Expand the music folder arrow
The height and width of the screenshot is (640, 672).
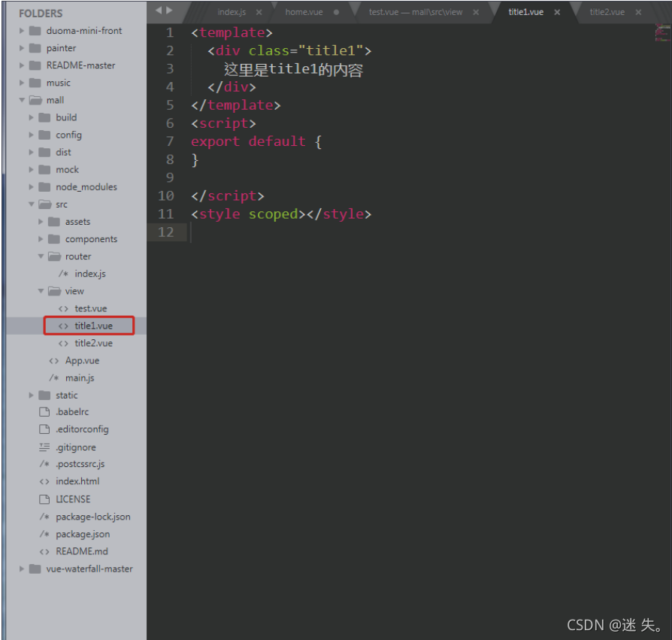22,83
